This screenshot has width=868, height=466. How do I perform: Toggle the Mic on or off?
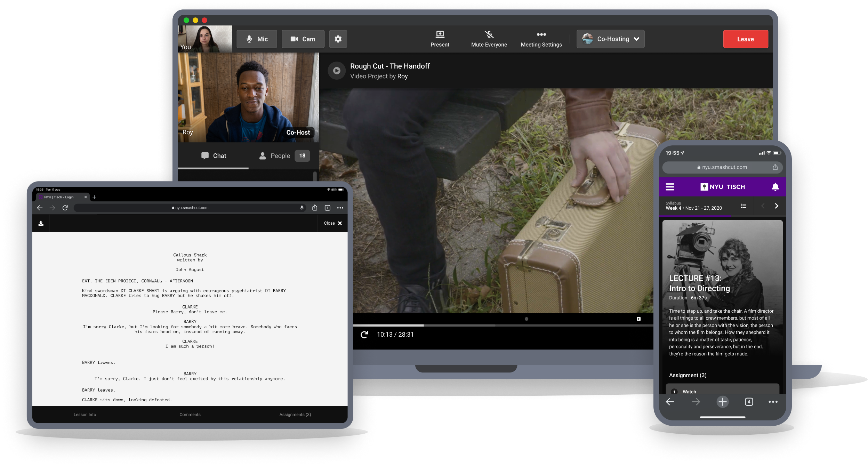257,39
